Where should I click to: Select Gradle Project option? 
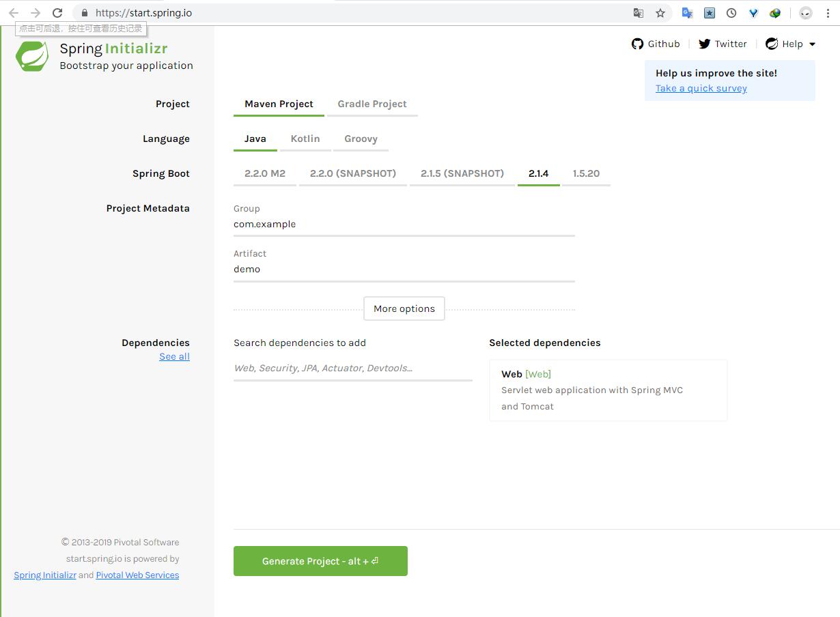tap(372, 104)
